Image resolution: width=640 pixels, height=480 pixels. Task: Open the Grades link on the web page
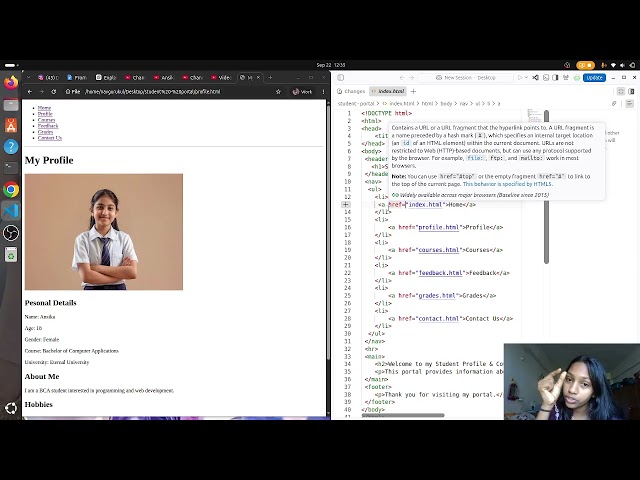tap(45, 132)
